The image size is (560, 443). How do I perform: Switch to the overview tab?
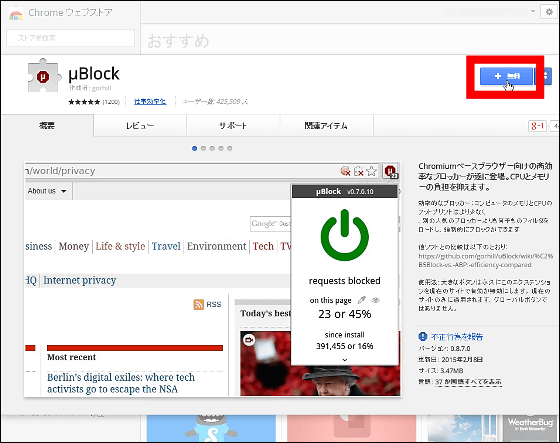(47, 125)
